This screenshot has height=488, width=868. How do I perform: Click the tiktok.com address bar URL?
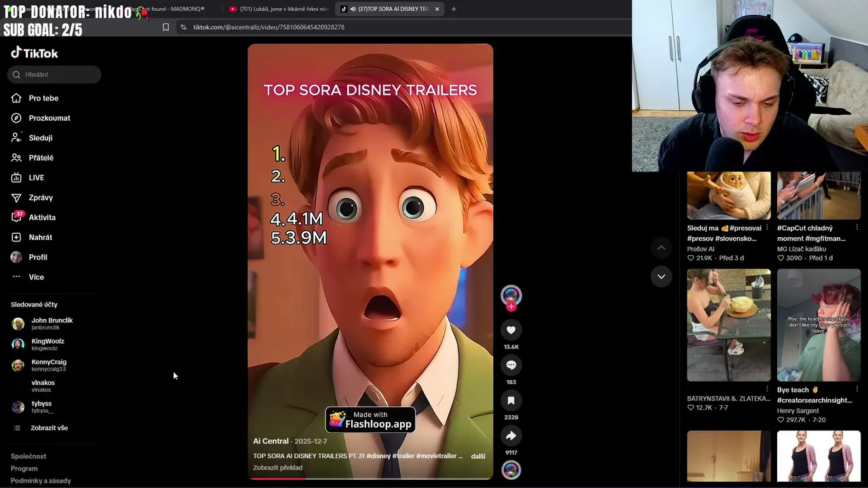coord(269,27)
